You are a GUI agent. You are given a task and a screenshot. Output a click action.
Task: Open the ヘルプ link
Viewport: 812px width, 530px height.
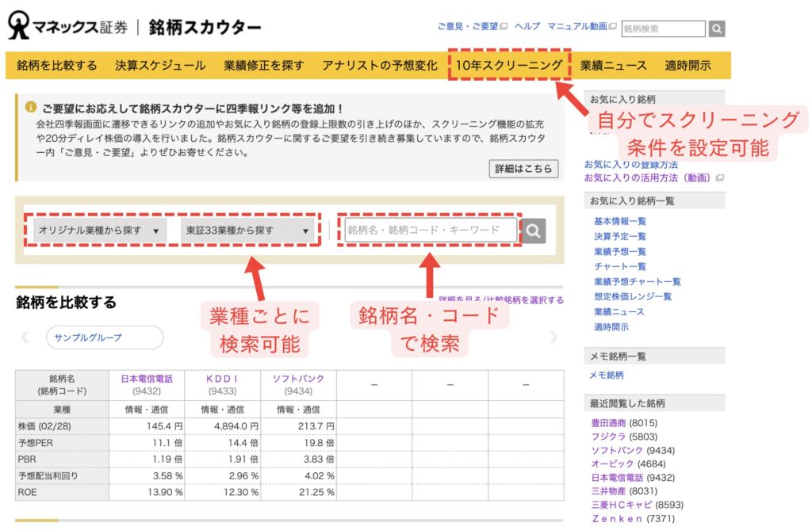(x=527, y=26)
